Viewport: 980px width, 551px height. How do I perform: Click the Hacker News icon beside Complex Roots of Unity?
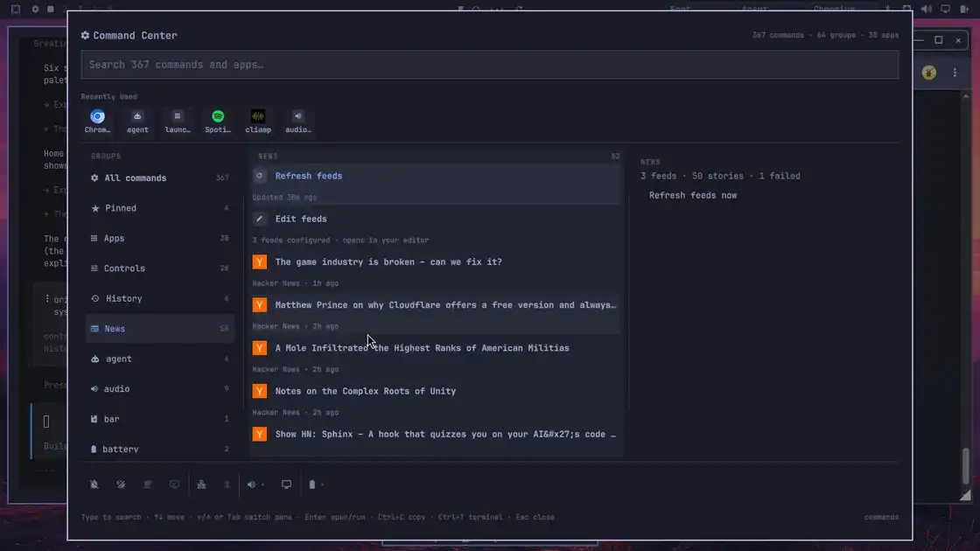[259, 391]
